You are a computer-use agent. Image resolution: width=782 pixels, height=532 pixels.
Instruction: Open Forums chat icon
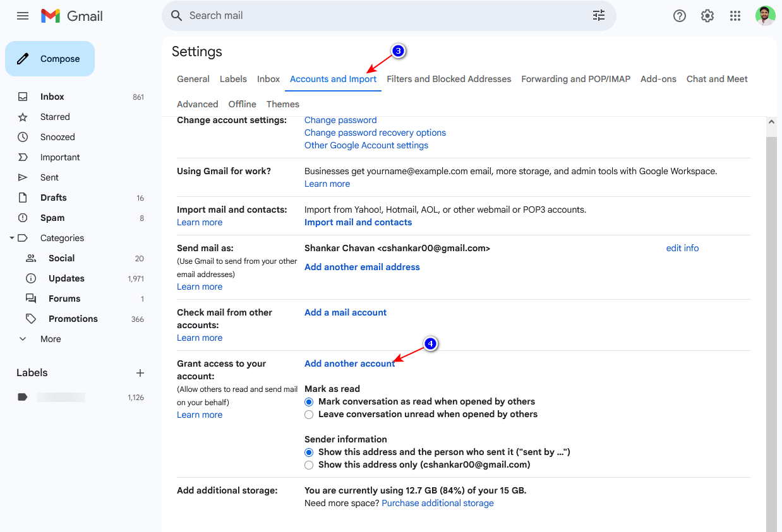click(30, 299)
